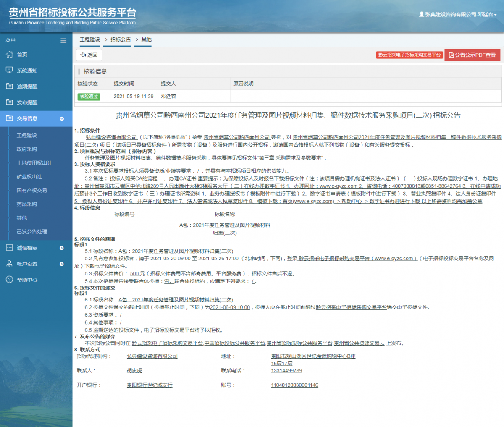Select the 交易信息 trading info icon
This screenshot has height=427, width=504.
(10, 118)
